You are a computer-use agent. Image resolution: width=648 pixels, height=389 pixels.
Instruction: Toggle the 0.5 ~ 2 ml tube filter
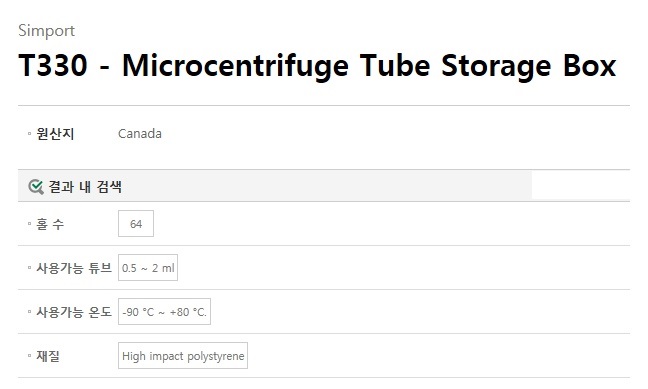point(148,268)
